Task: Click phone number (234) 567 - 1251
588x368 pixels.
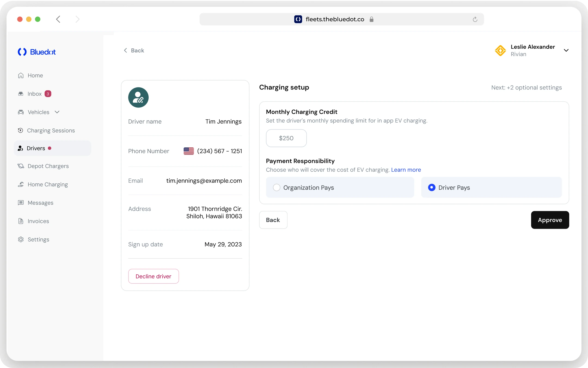Action: 219,151
